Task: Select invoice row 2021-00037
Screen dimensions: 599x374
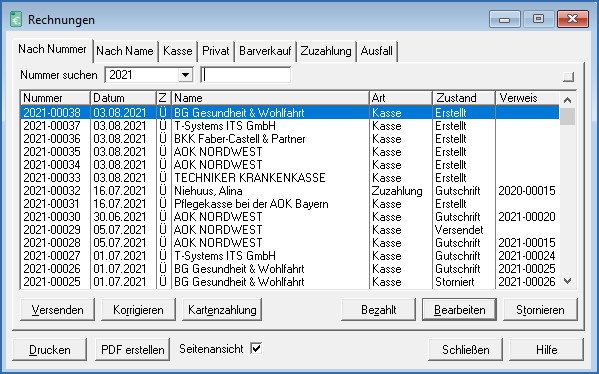Action: tap(290, 126)
